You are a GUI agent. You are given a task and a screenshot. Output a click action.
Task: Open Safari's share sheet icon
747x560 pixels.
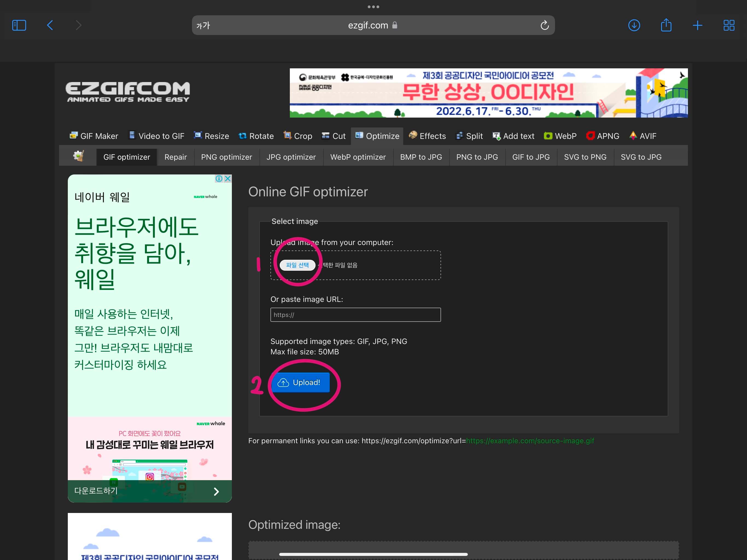tap(666, 25)
